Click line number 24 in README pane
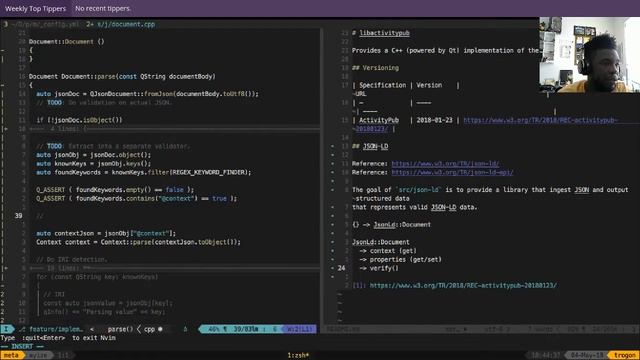The height and width of the screenshot is (360, 640). [342, 268]
